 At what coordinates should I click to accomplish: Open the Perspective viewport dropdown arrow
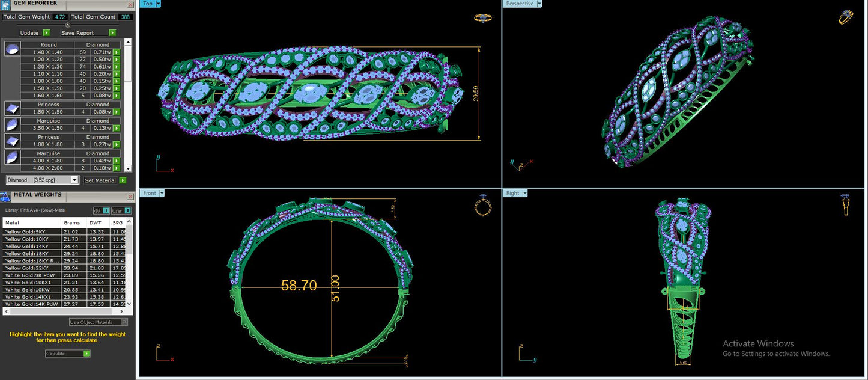pyautogui.click(x=539, y=4)
